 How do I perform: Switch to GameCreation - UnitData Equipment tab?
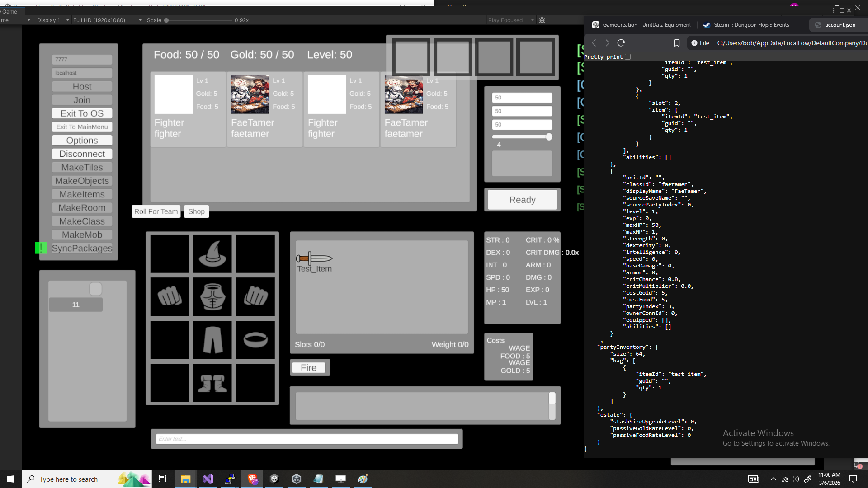tap(642, 25)
